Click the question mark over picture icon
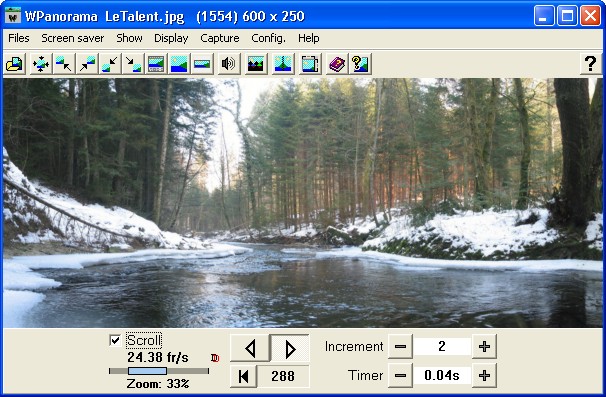Image resolution: width=606 pixels, height=397 pixels. [360, 64]
